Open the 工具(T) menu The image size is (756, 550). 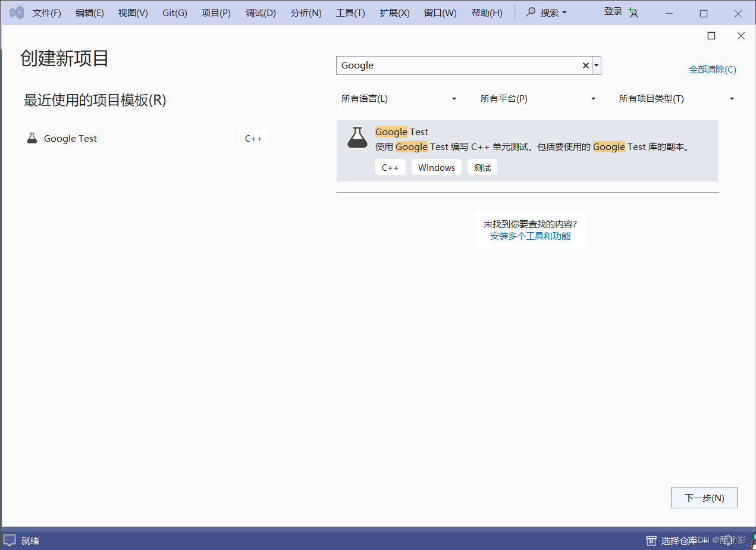[351, 13]
